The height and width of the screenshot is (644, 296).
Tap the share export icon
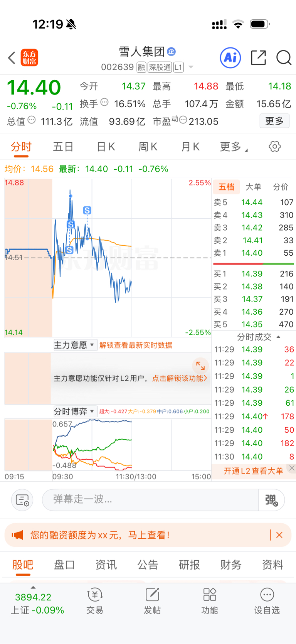tap(258, 58)
